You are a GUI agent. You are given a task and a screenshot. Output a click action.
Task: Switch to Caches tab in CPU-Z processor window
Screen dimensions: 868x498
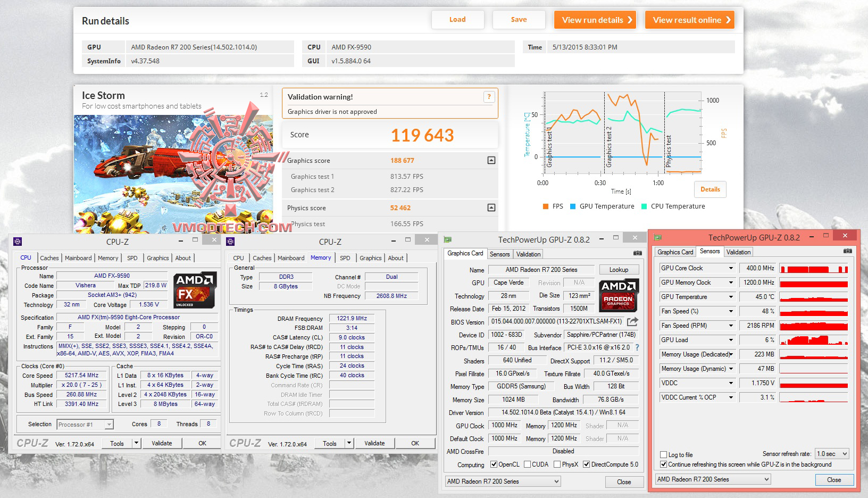coord(49,258)
